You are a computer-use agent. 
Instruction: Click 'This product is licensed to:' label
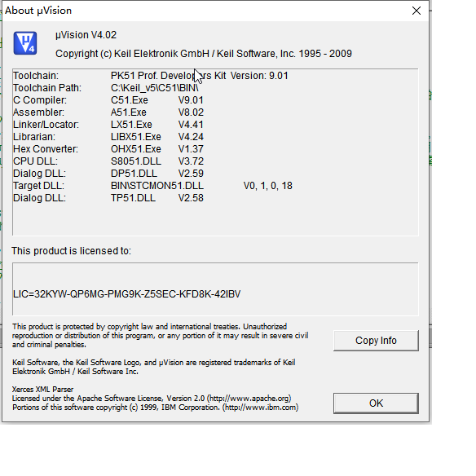pyautogui.click(x=72, y=251)
